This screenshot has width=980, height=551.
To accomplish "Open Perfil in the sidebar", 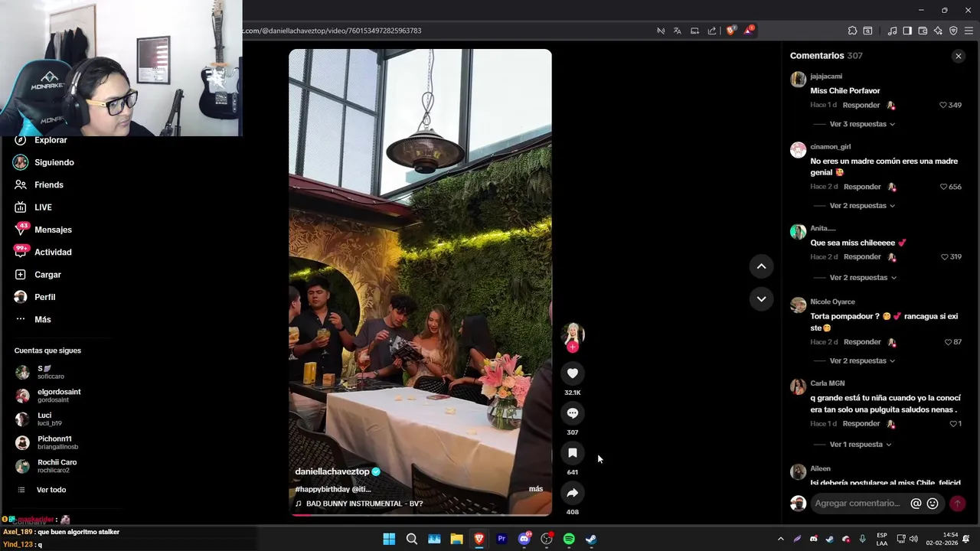I will click(x=44, y=297).
